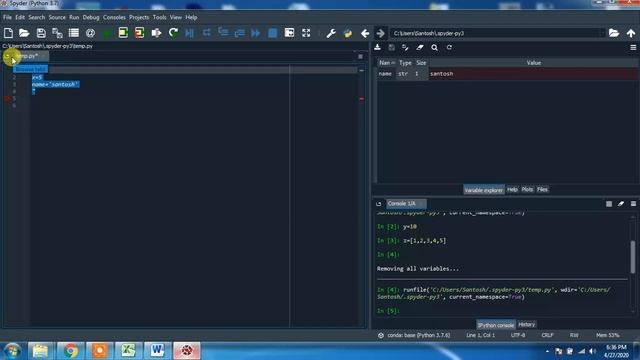640x360 pixels.
Task: Run the current cell
Action: tap(123, 33)
